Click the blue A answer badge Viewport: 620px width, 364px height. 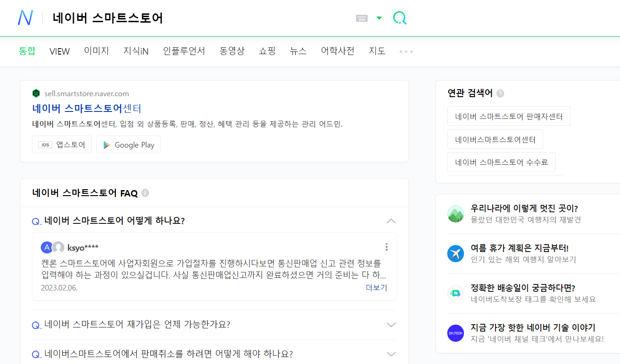[x=47, y=247]
